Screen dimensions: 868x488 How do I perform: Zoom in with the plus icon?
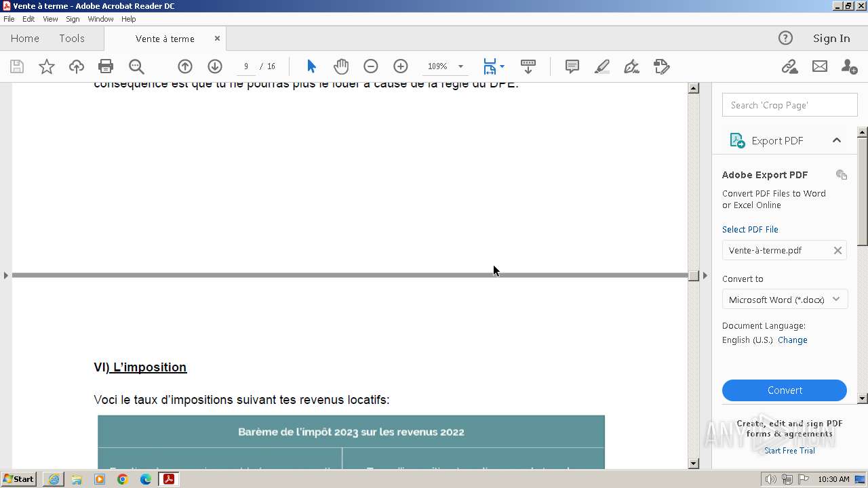(401, 66)
